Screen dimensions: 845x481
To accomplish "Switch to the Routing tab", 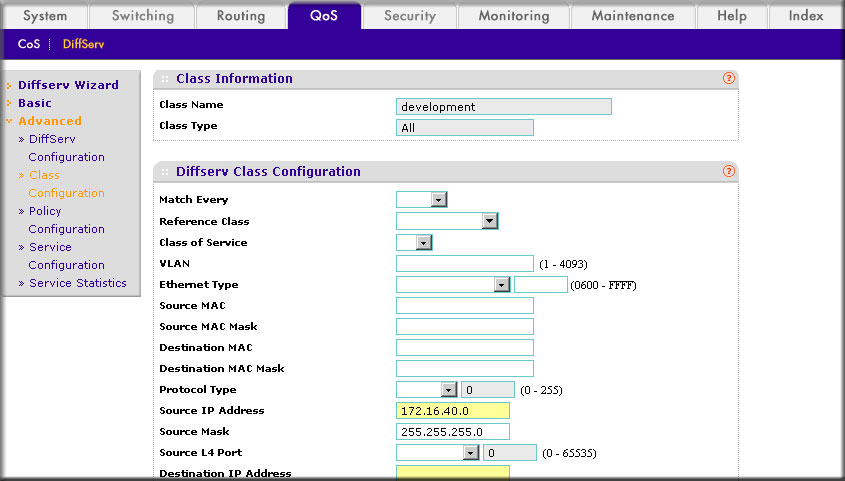I will point(241,16).
